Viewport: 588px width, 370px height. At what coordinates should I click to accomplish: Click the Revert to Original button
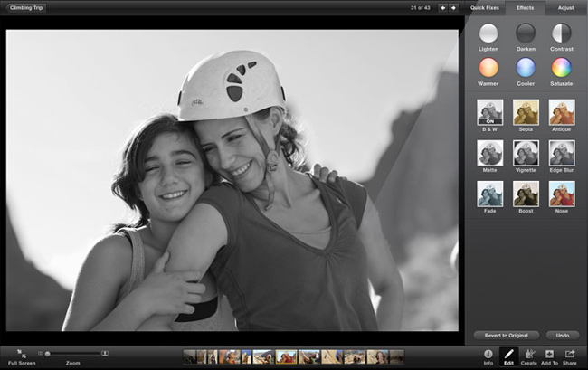pos(505,335)
